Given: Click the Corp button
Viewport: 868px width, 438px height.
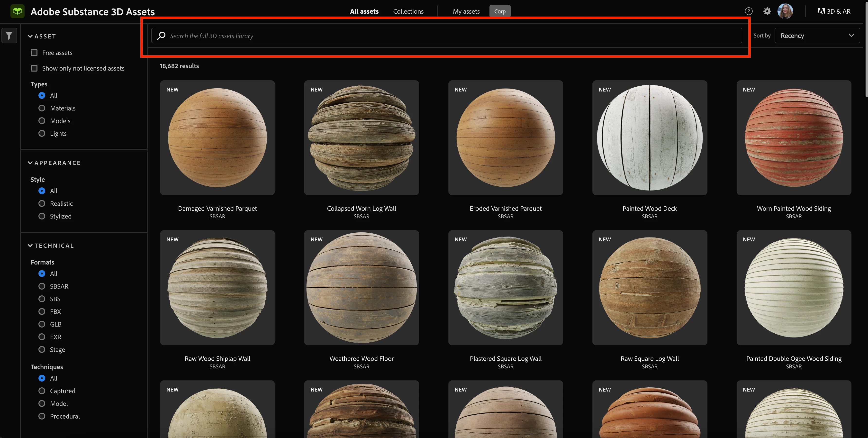Looking at the screenshot, I should pos(499,11).
